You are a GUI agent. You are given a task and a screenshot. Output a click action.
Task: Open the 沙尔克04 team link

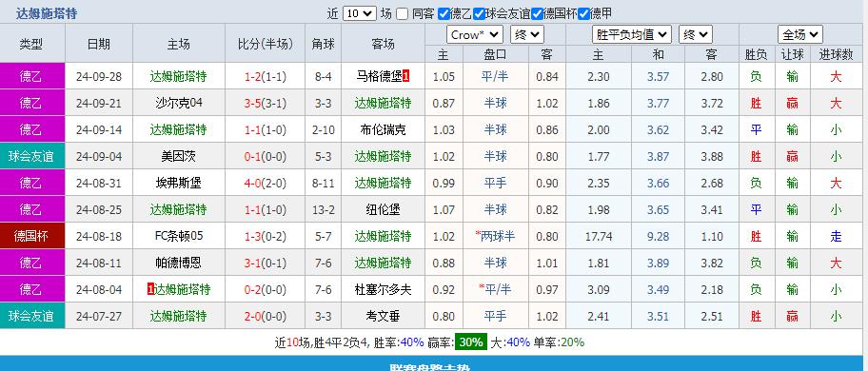click(179, 103)
